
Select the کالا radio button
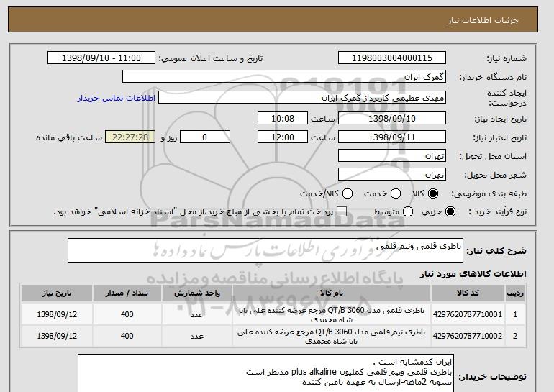pyautogui.click(x=433, y=193)
